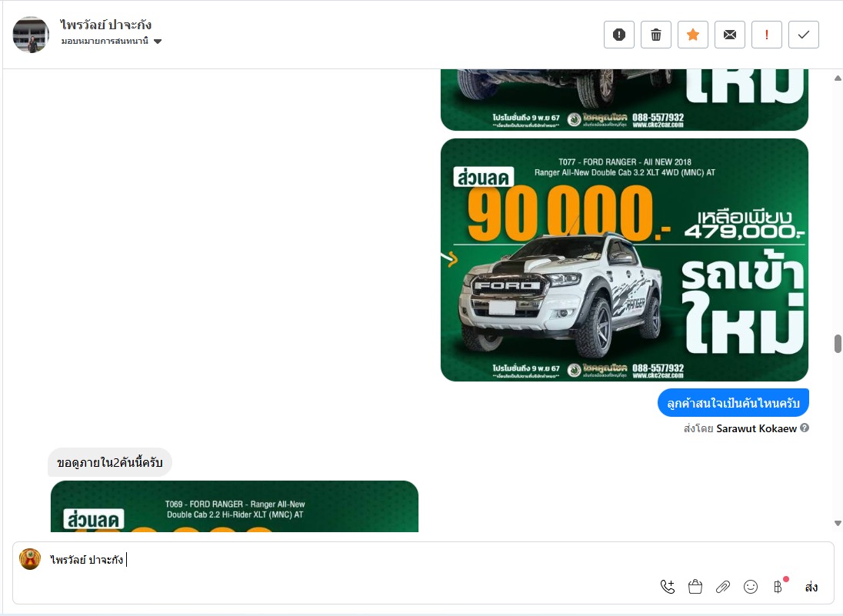Move the chat scrollbar down with the bottom arrow
This screenshot has height=616, width=843.
tap(838, 523)
